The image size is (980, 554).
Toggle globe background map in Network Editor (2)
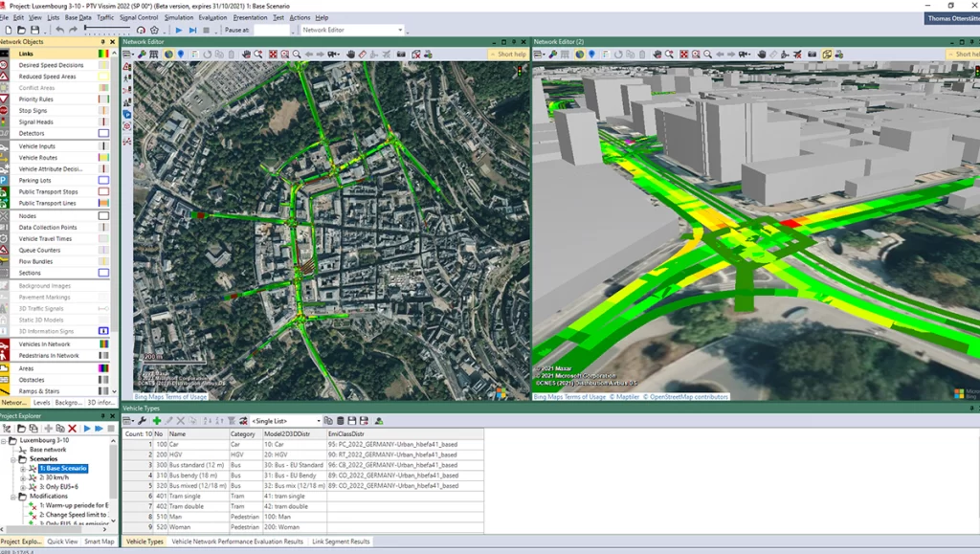click(579, 55)
